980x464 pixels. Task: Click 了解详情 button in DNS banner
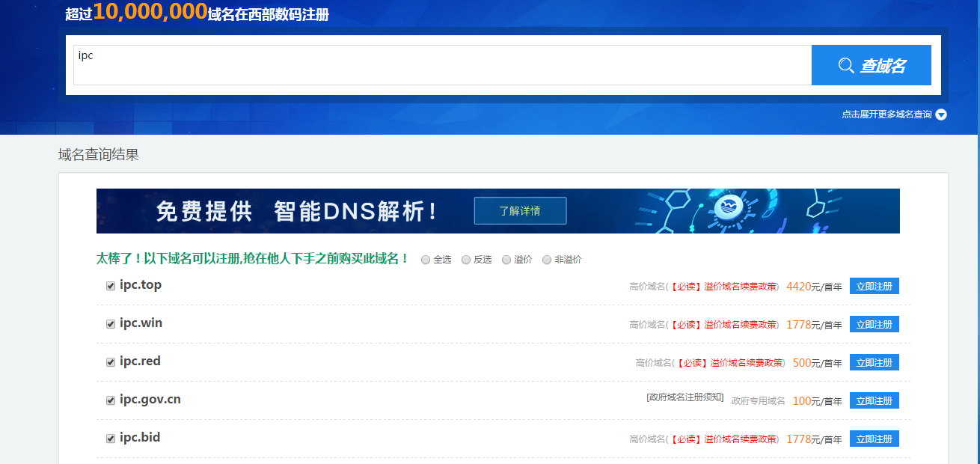pos(520,211)
